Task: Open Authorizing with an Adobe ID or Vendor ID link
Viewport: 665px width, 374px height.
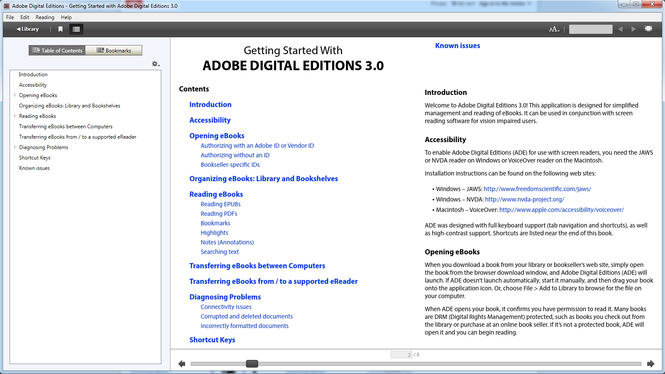Action: (257, 145)
